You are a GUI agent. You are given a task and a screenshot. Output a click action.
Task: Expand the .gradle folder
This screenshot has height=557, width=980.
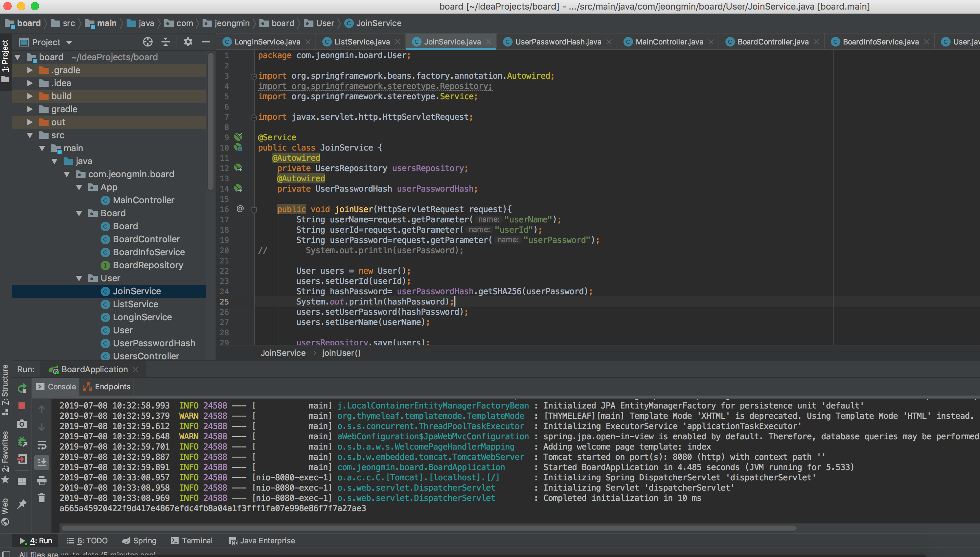point(30,70)
